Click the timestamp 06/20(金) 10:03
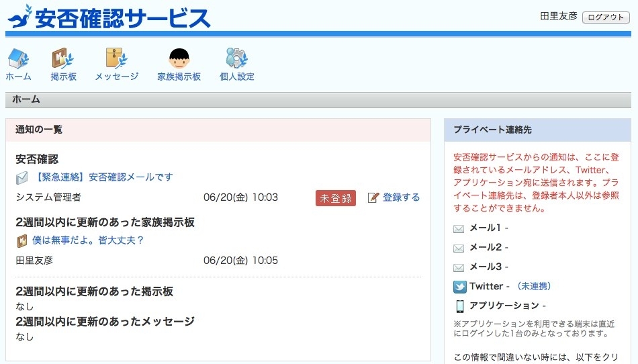The image size is (638, 364). pos(240,197)
